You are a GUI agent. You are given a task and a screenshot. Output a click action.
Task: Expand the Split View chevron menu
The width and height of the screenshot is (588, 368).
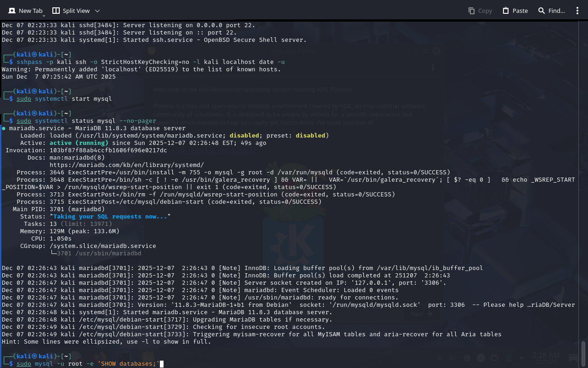[97, 11]
